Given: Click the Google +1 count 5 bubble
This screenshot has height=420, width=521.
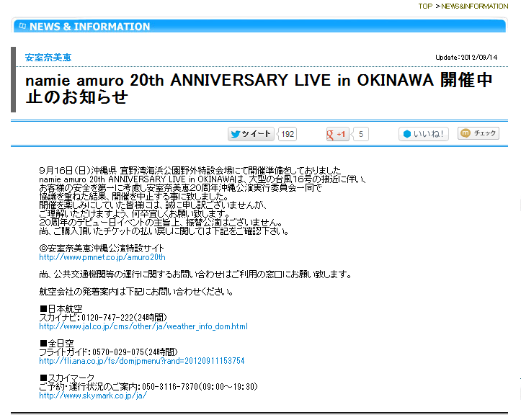Looking at the screenshot, I should (361, 134).
